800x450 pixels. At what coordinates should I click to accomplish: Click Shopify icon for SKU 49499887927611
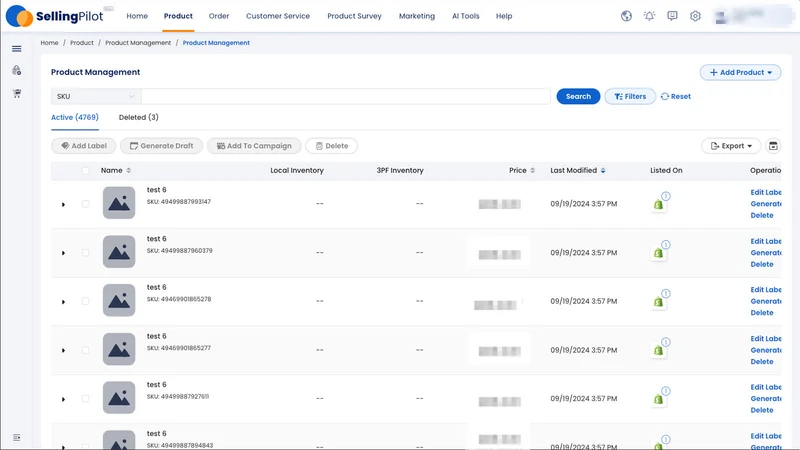tap(658, 399)
